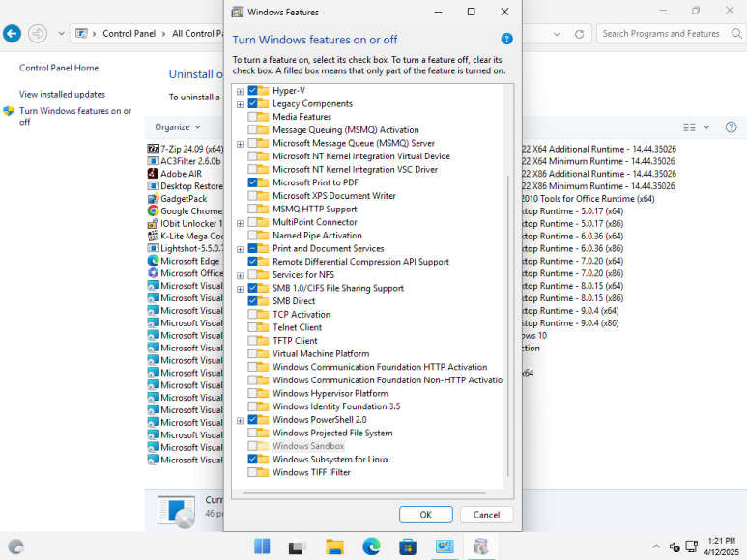Image resolution: width=747 pixels, height=560 pixels.
Task: Open Microsoft Store from taskbar
Action: (408, 547)
